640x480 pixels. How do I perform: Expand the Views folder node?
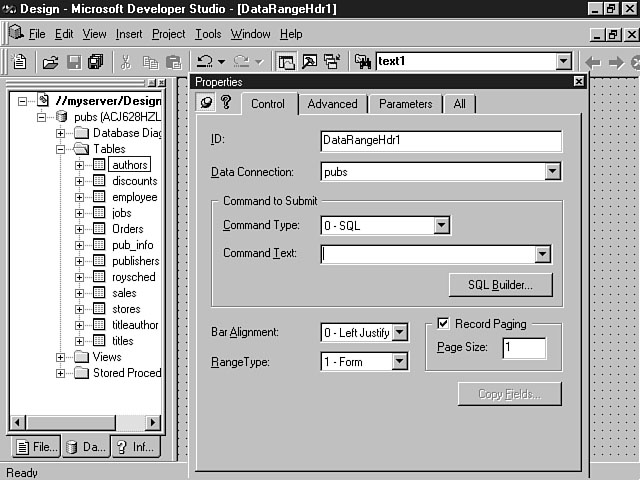coord(62,357)
